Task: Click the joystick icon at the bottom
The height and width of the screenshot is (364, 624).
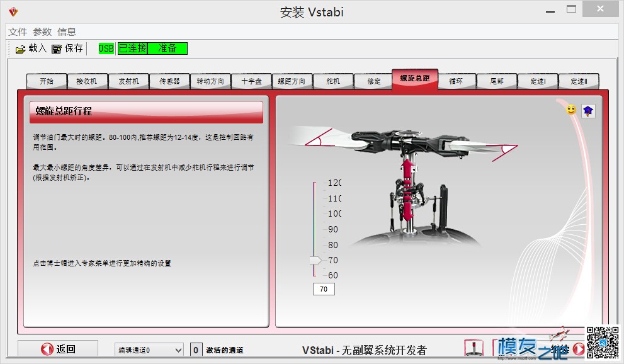Action: click(474, 348)
